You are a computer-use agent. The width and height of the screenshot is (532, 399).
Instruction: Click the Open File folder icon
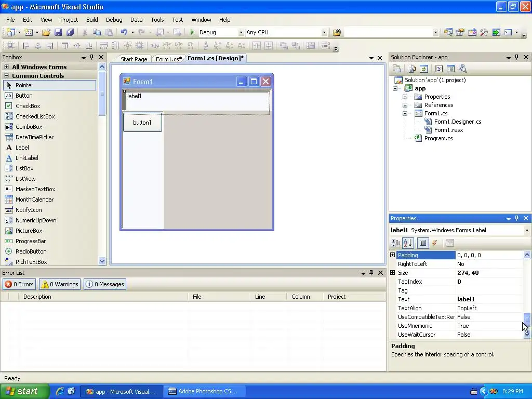point(46,32)
